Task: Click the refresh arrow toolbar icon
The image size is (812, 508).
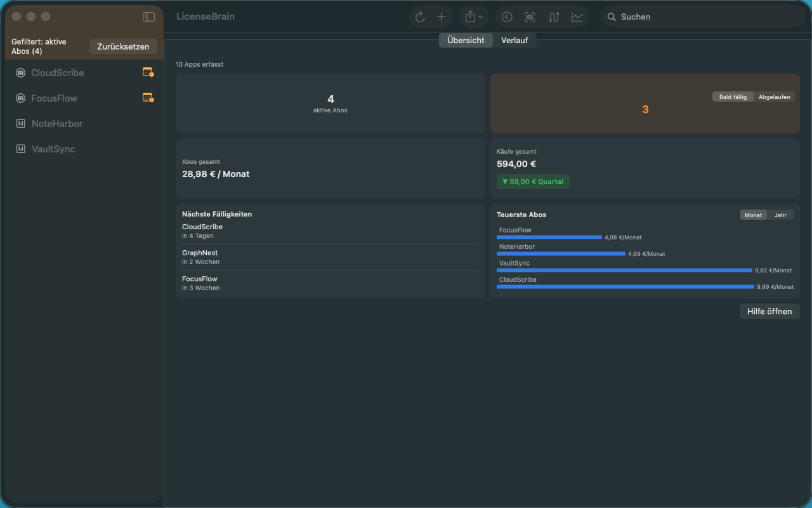Action: 420,17
